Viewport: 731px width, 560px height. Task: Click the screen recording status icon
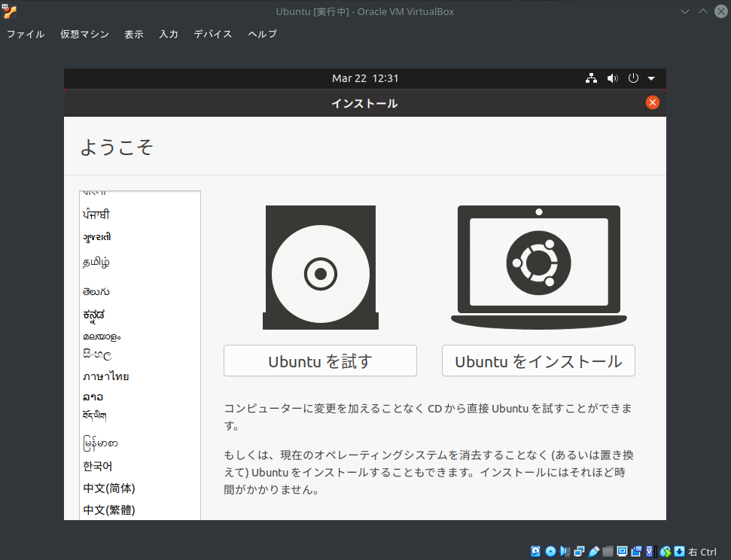click(636, 552)
